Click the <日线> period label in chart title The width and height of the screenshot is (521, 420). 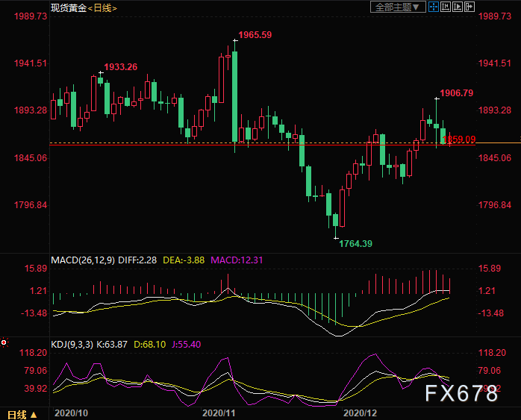click(x=103, y=7)
